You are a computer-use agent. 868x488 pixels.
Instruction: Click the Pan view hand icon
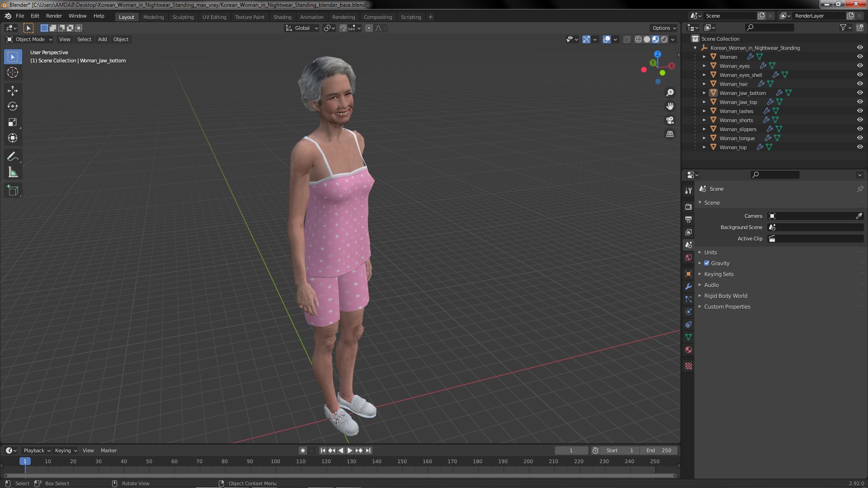670,106
